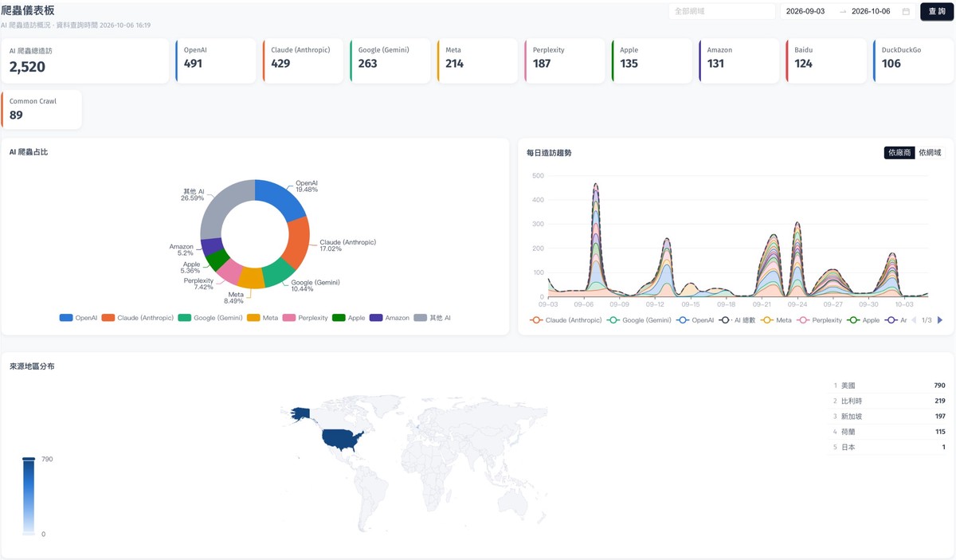Toggle Google (Gemini) series in trend legend
Viewport: 956px width, 560px height.
click(x=639, y=320)
